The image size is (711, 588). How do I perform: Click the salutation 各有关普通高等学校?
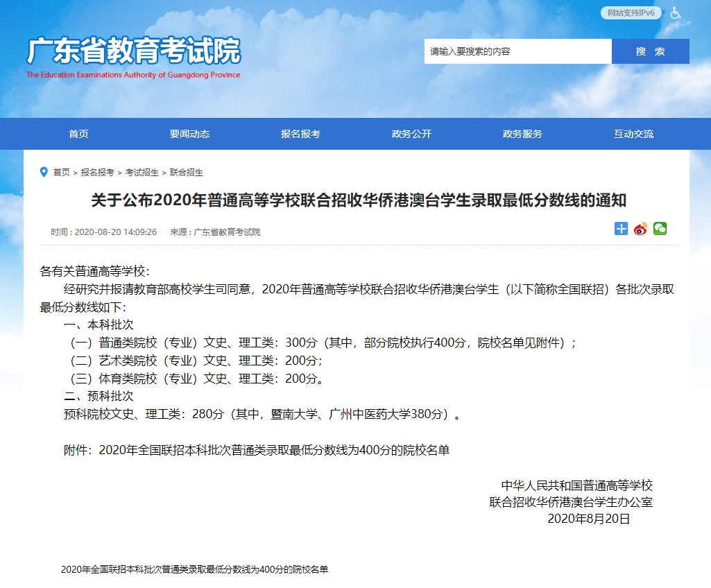[x=95, y=271]
